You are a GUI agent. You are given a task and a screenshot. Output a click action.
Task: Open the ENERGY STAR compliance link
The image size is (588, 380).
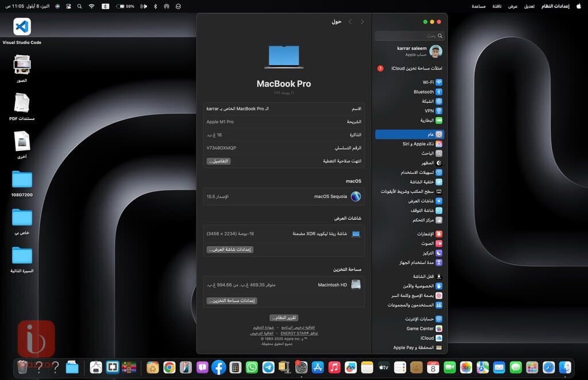tap(299, 333)
